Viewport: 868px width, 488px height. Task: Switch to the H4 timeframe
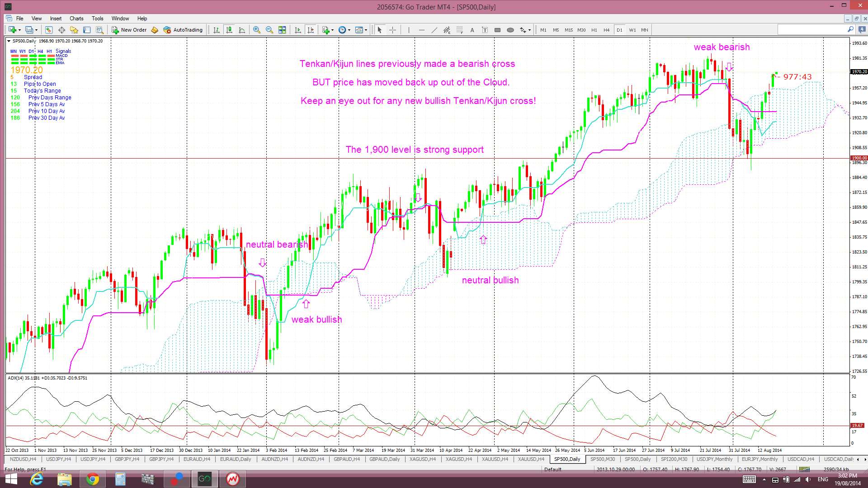(x=606, y=30)
